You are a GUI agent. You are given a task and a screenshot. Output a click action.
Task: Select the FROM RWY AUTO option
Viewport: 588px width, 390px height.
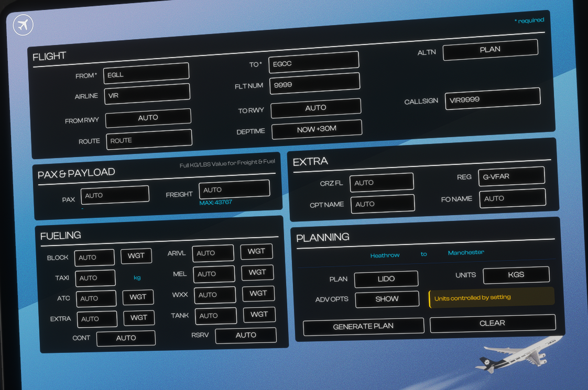148,118
